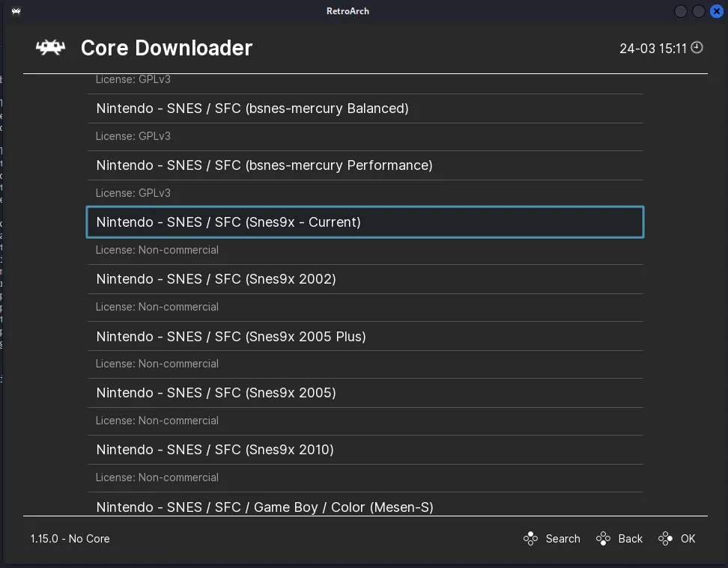Click the Back gamepad button icon

603,539
